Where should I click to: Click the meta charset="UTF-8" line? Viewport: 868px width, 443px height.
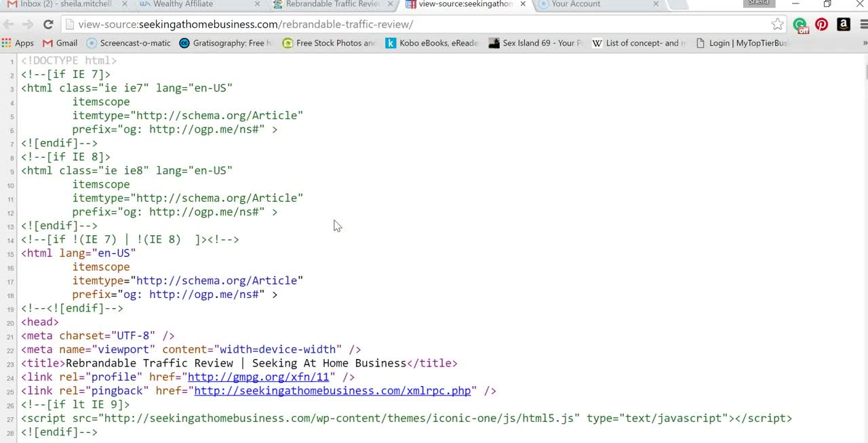98,336
